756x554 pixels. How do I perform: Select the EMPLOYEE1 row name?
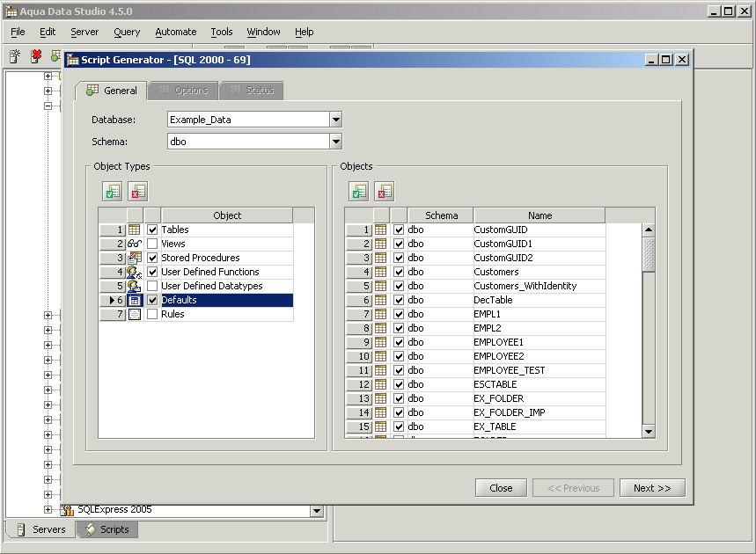tap(498, 342)
